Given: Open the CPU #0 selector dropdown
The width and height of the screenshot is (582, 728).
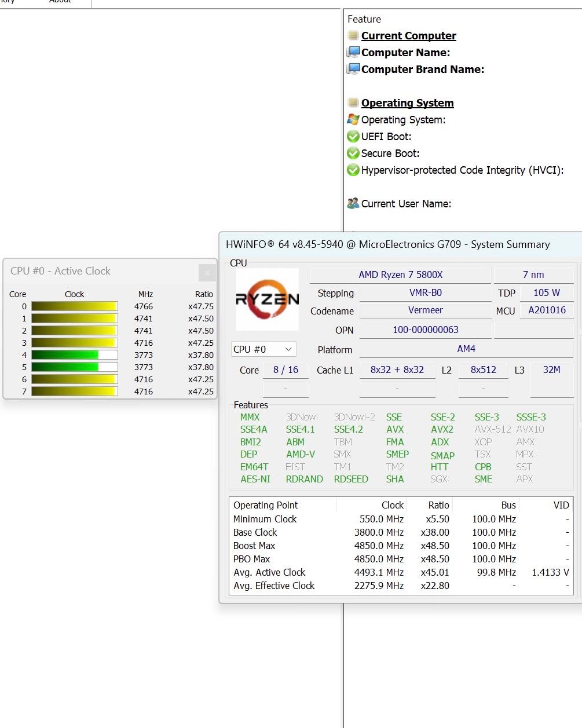Looking at the screenshot, I should [264, 349].
